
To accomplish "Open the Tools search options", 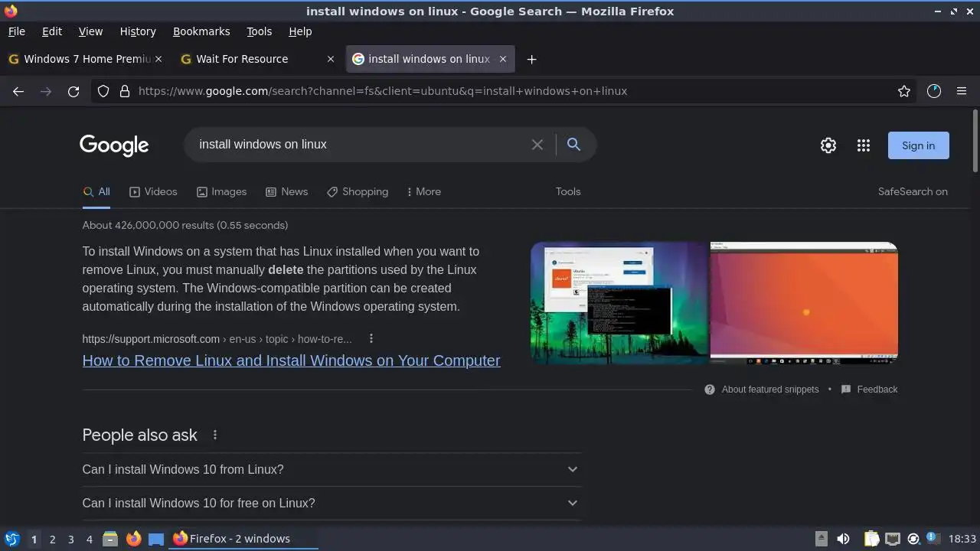I will click(568, 192).
